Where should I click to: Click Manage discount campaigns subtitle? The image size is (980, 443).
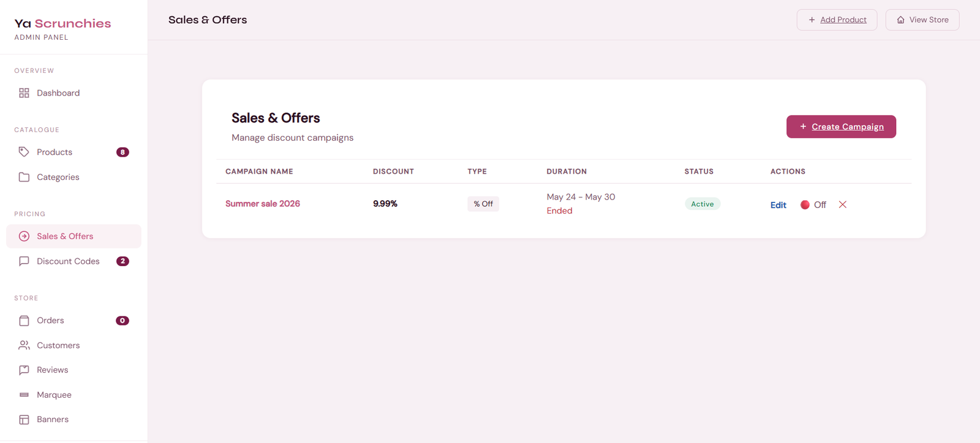pyautogui.click(x=292, y=138)
